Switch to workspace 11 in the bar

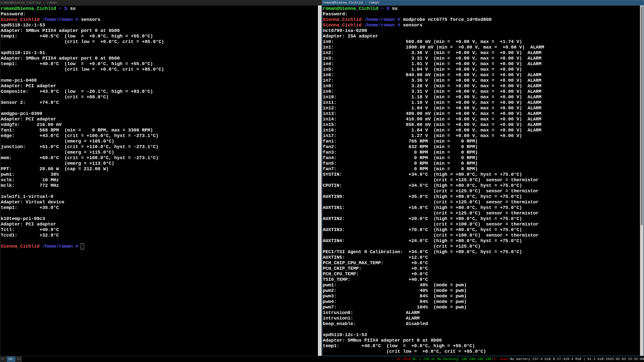coord(19,359)
